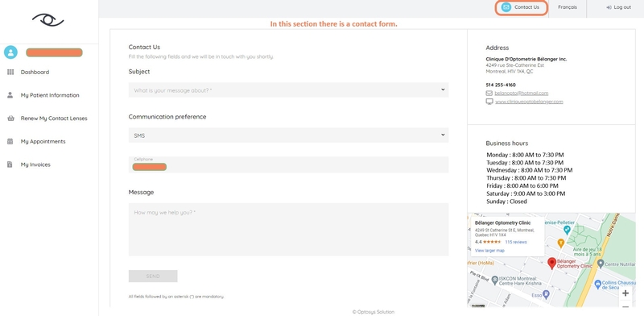Open the clinic website link
Screen dimensions: 644x316
(529, 102)
